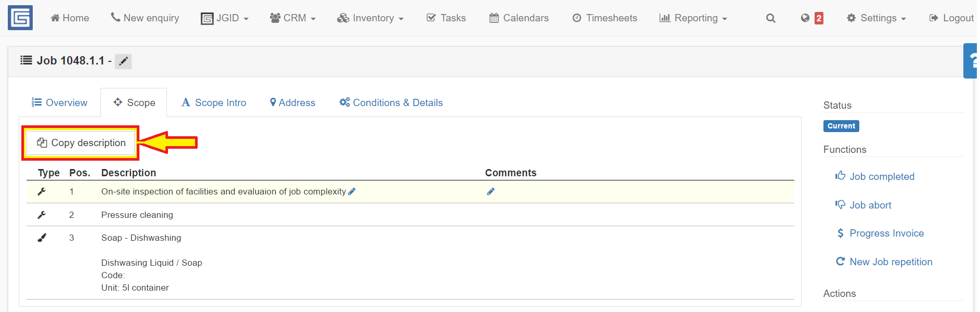Click wrench type icon for Pressure cleaning

(42, 215)
